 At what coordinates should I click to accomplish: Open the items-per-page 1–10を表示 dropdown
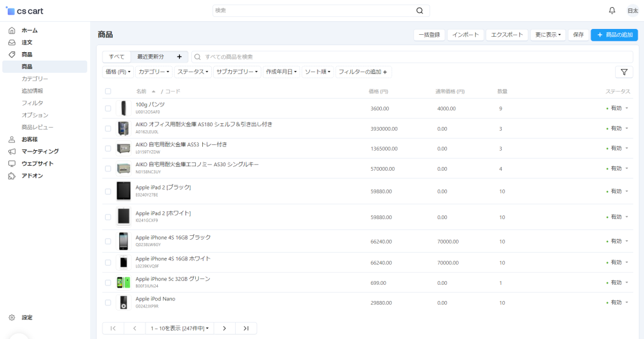(x=180, y=328)
